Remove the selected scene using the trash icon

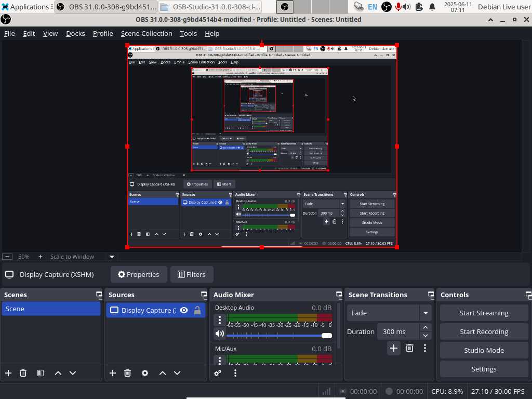point(23,373)
